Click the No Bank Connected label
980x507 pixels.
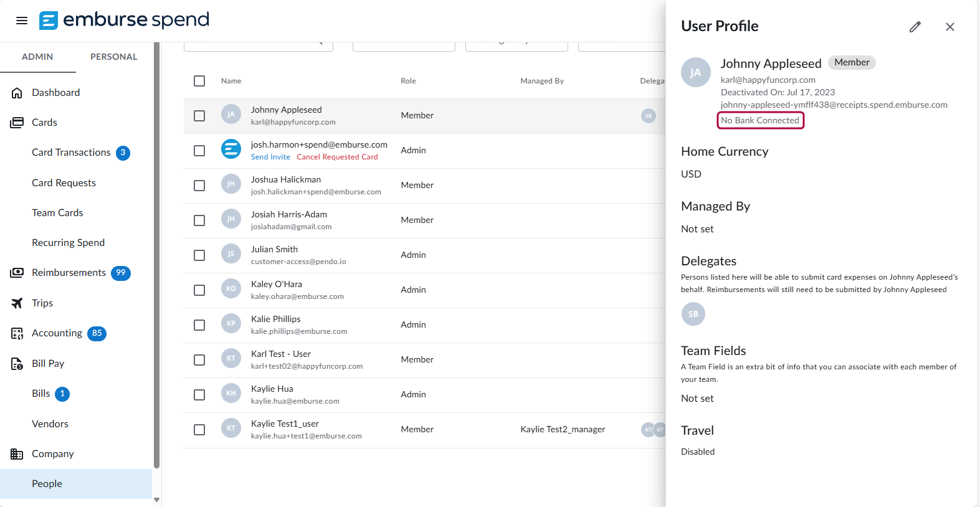(760, 120)
